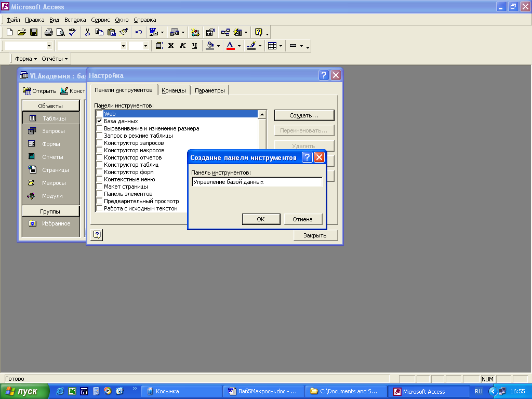Enable Выравнивание и изменение размера checkbox

[99, 128]
